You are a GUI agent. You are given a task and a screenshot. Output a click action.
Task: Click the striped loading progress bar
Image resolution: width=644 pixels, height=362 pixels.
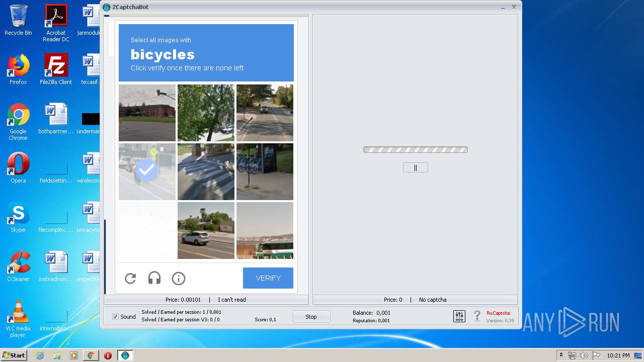coord(416,149)
